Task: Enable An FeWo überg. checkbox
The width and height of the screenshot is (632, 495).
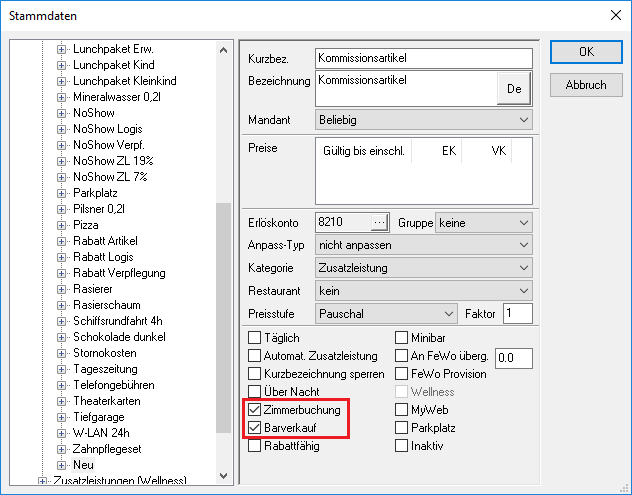Action: tap(401, 356)
